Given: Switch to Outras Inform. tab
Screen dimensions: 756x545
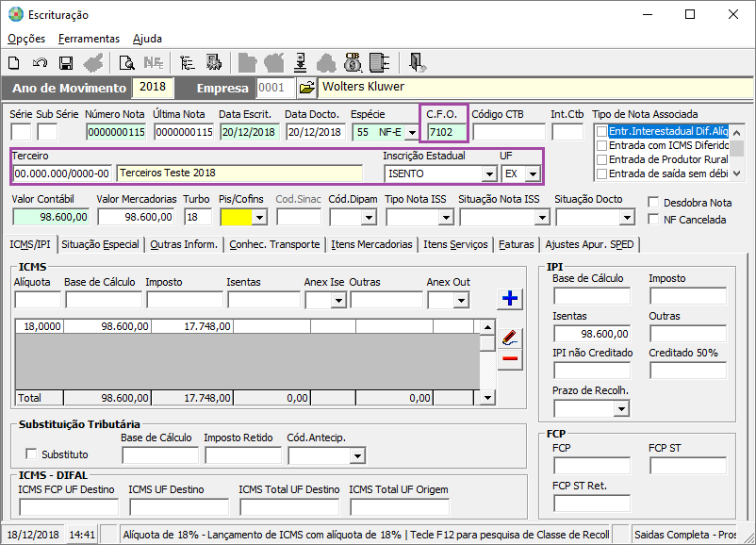Looking at the screenshot, I should coord(184,244).
